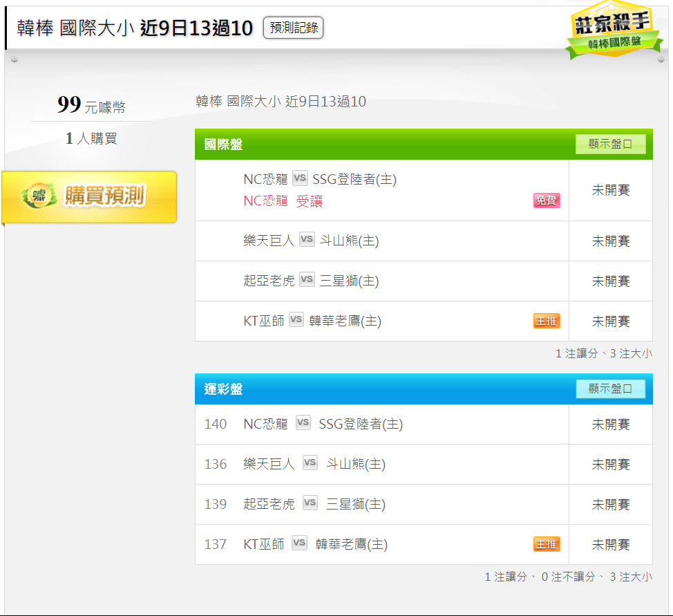Click '斗山熊(主)' in 國際盤
The height and width of the screenshot is (616, 673).
coord(350,241)
